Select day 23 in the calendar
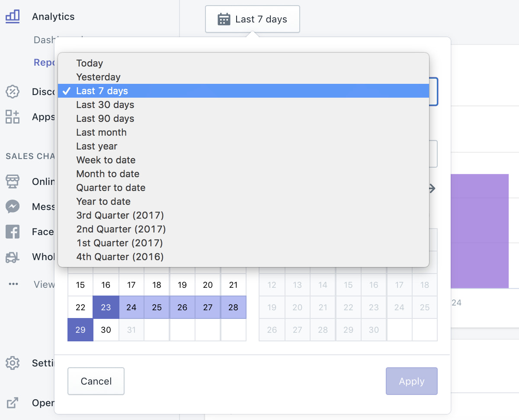 [x=106, y=307]
